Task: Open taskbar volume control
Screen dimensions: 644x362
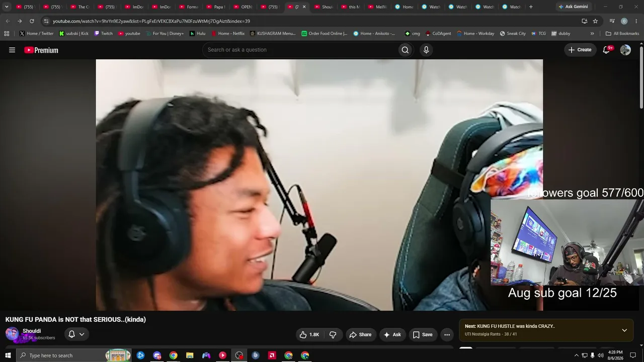Action: coord(600,355)
